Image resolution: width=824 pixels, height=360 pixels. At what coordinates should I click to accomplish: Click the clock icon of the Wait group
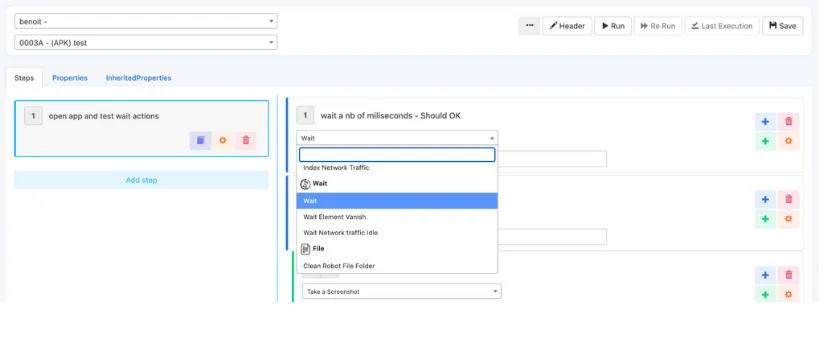[x=305, y=184]
